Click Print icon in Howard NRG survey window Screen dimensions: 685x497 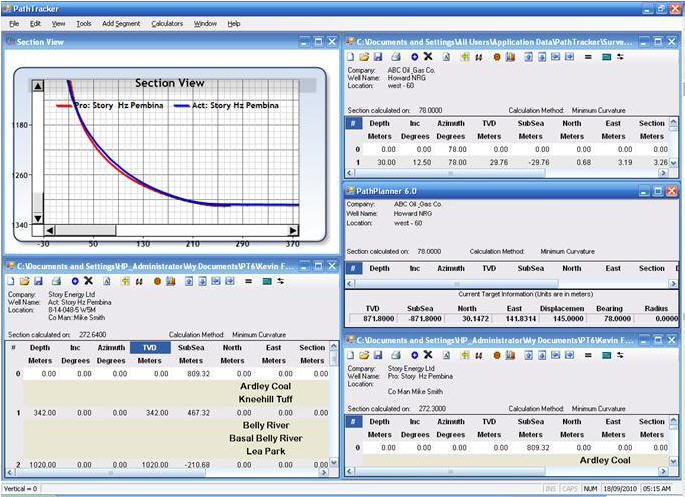point(396,57)
